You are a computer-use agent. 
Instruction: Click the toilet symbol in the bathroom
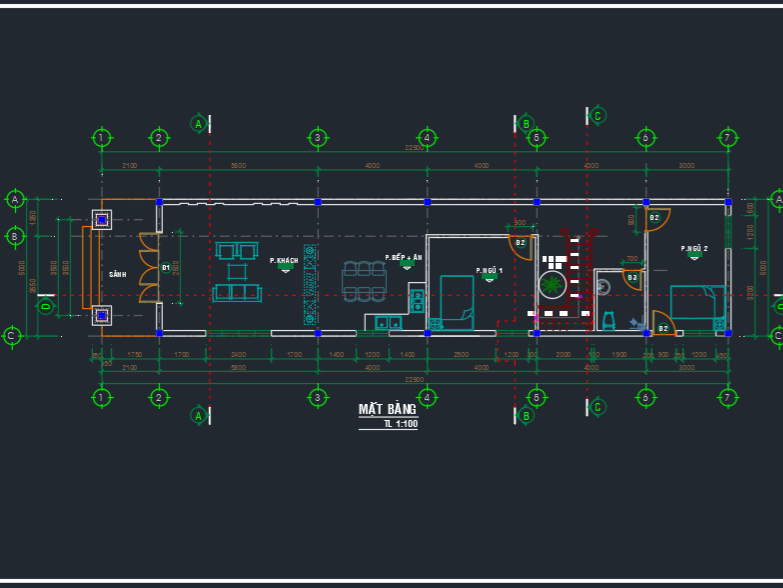tap(607, 320)
